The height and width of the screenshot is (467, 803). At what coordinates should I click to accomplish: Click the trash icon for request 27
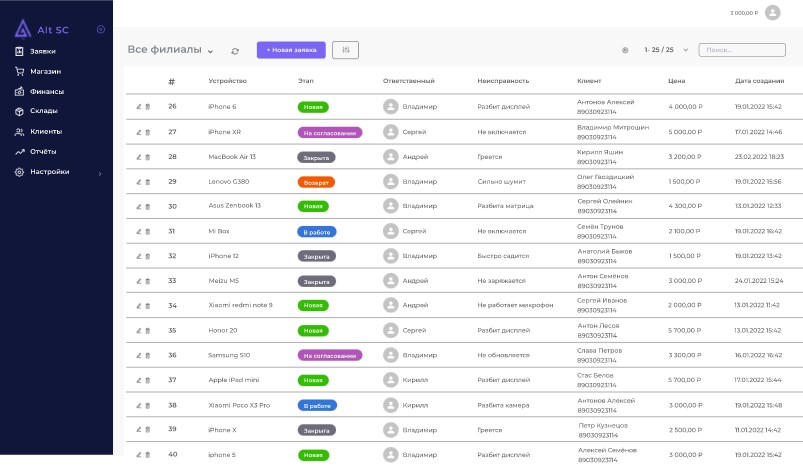click(147, 132)
